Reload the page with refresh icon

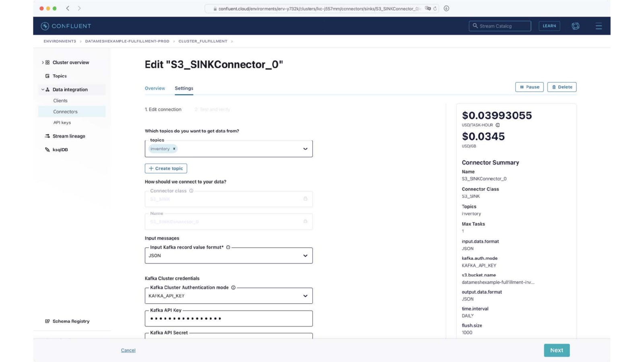(x=435, y=8)
